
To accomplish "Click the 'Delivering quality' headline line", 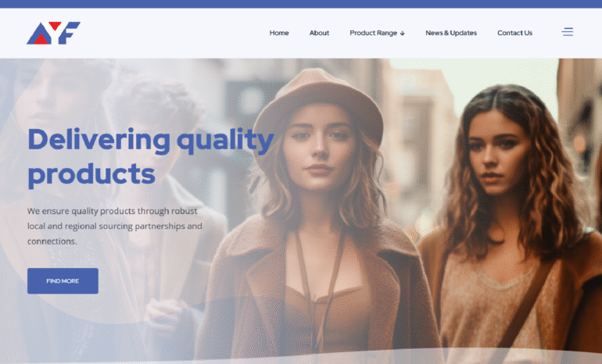I will pyautogui.click(x=151, y=141).
